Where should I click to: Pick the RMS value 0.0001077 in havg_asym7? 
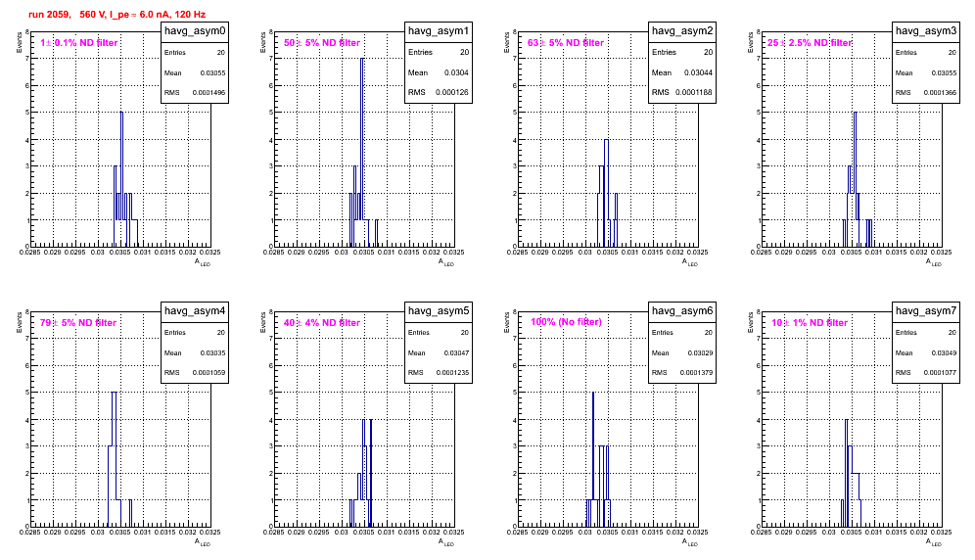940,373
